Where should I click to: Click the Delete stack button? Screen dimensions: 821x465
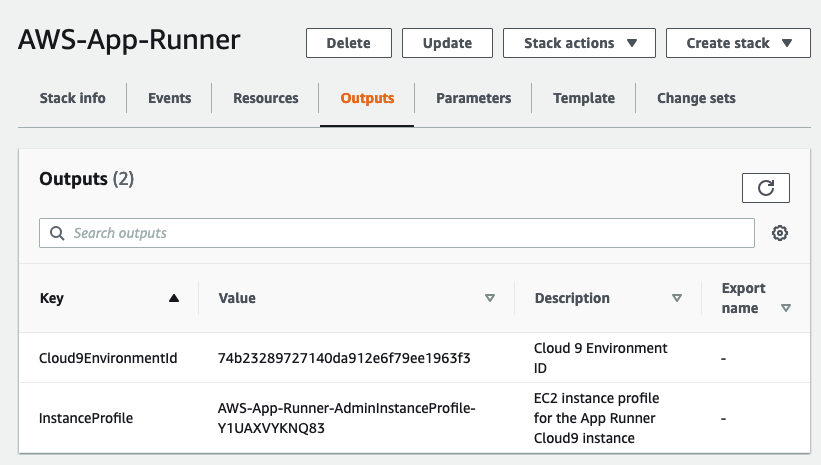pos(349,43)
